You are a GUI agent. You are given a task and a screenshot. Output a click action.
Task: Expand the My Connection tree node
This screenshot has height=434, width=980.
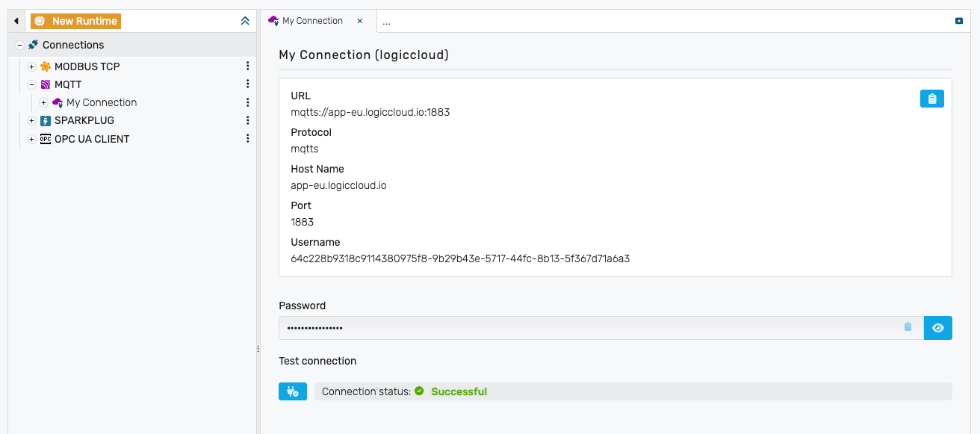(43, 102)
